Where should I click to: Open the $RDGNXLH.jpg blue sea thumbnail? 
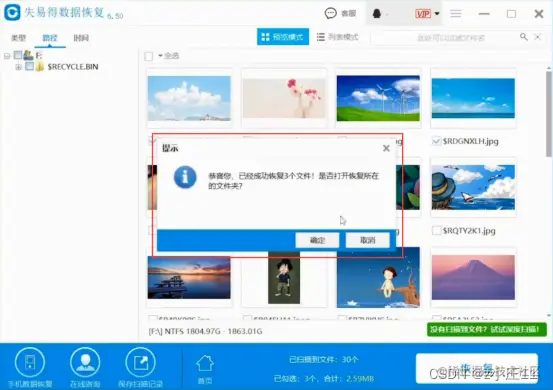473,98
